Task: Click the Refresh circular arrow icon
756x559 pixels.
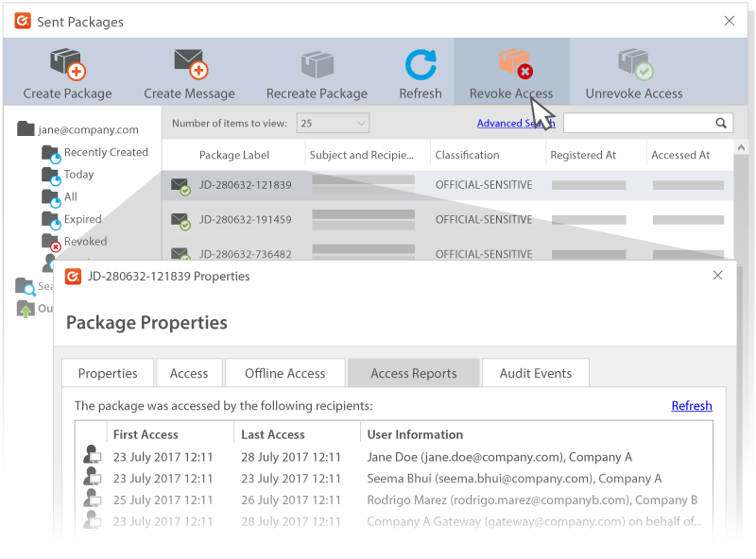Action: coord(421,64)
